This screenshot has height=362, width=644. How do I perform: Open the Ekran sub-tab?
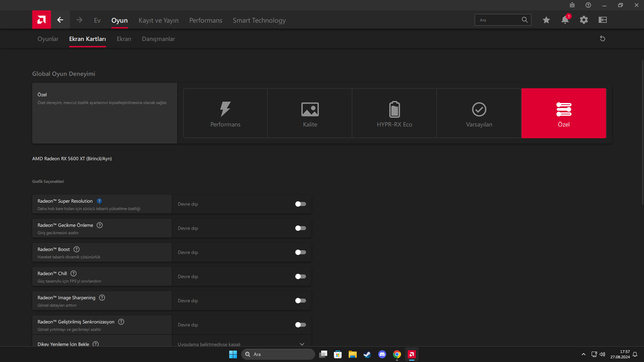pos(124,39)
